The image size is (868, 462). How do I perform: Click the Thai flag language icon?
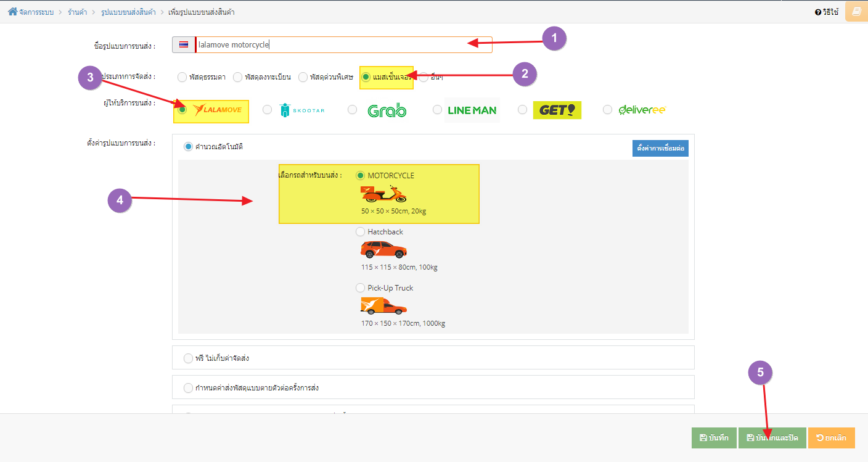pyautogui.click(x=184, y=44)
